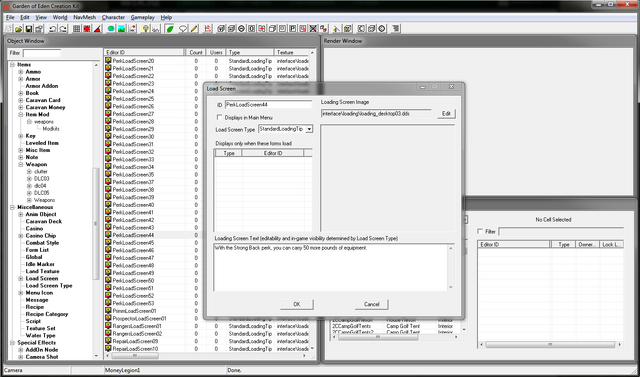The height and width of the screenshot is (377, 640).
Task: Click the red square icon beside grid icon
Action: (x=87, y=29)
